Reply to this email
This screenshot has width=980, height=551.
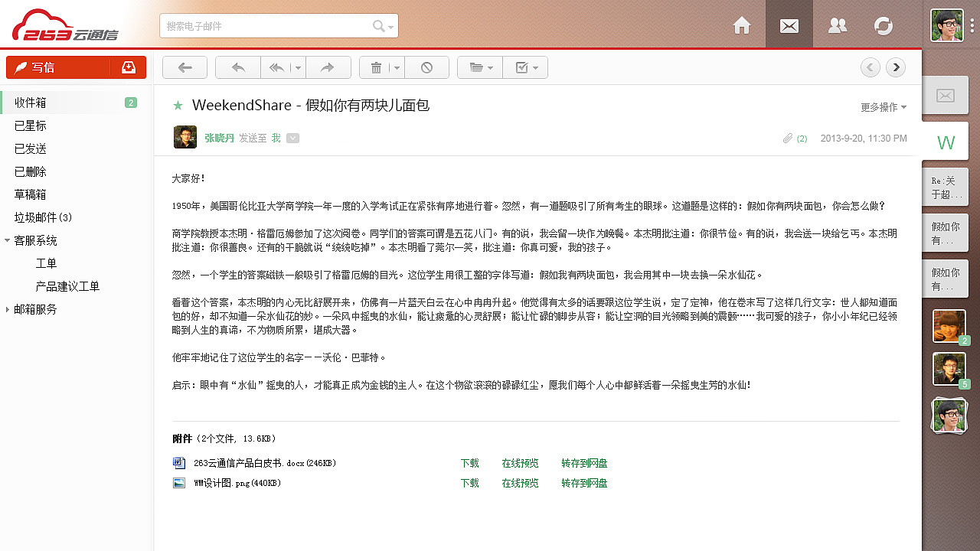[x=237, y=67]
